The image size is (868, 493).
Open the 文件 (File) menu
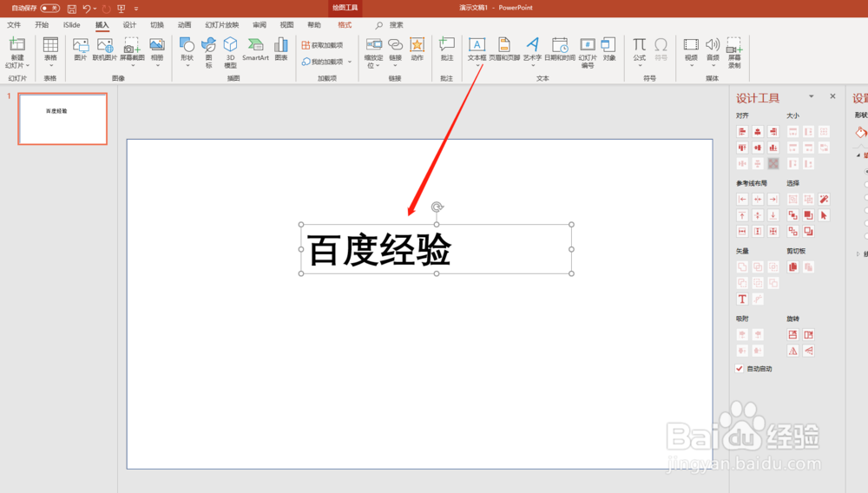point(14,25)
